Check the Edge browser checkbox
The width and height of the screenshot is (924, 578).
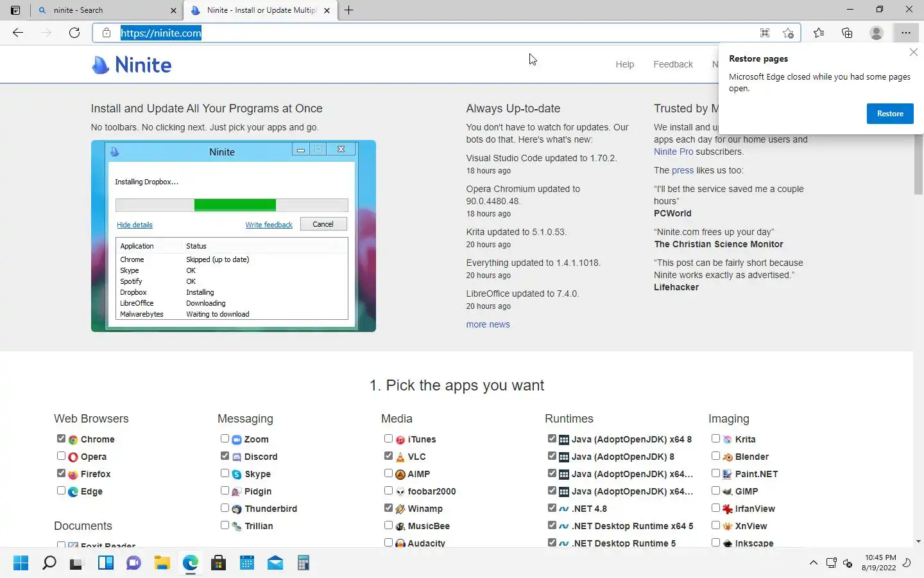point(61,491)
